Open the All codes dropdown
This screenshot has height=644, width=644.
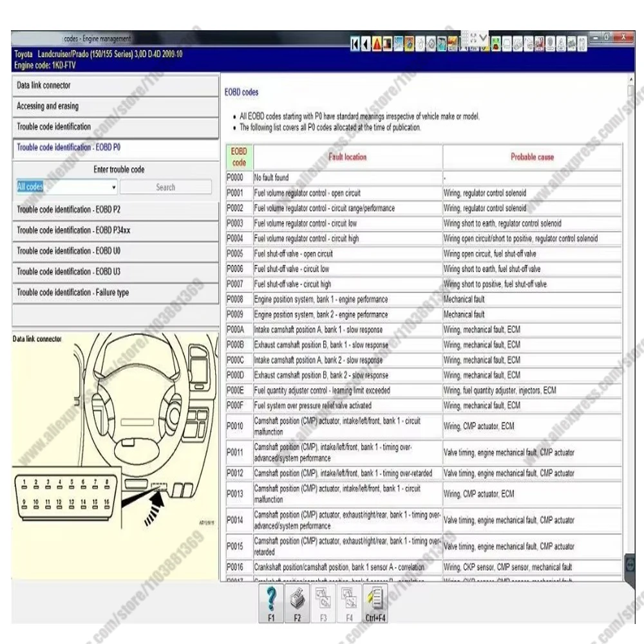pyautogui.click(x=67, y=187)
